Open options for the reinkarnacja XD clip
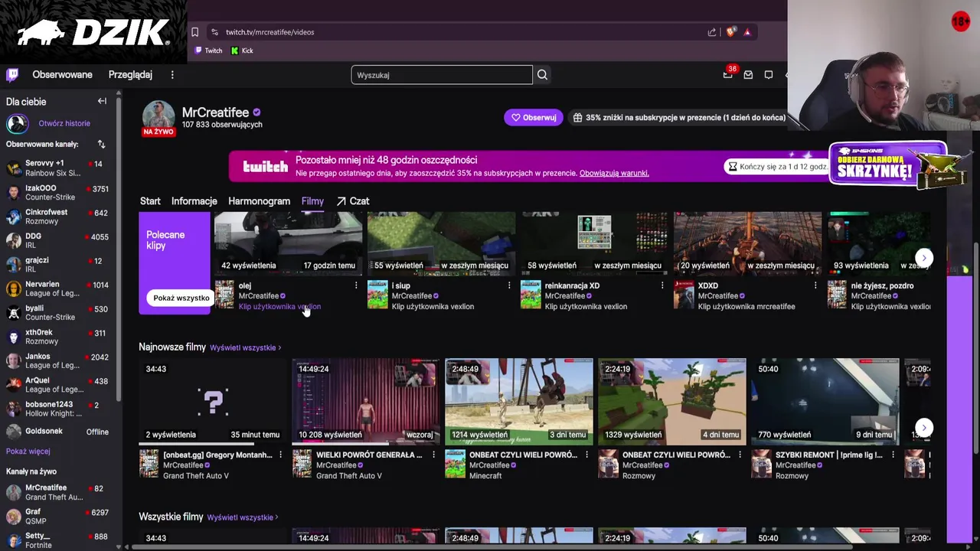 pyautogui.click(x=662, y=285)
